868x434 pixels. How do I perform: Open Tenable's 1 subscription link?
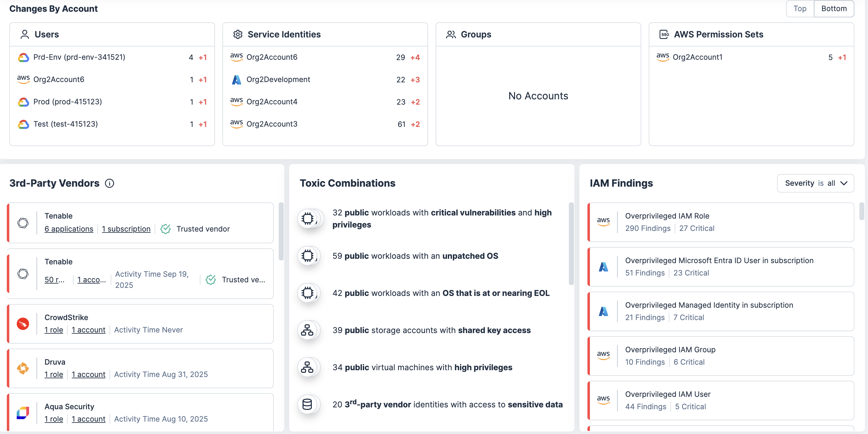pos(126,229)
